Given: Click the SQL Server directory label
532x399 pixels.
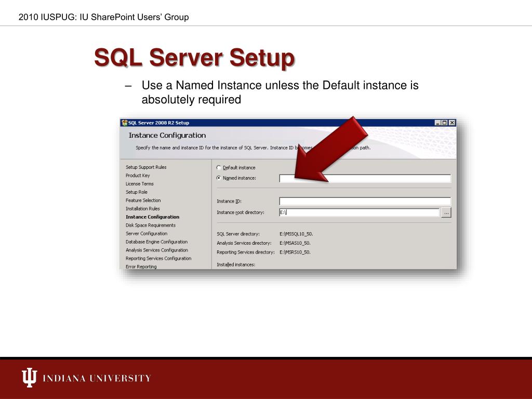Looking at the screenshot, I should pyautogui.click(x=238, y=234).
